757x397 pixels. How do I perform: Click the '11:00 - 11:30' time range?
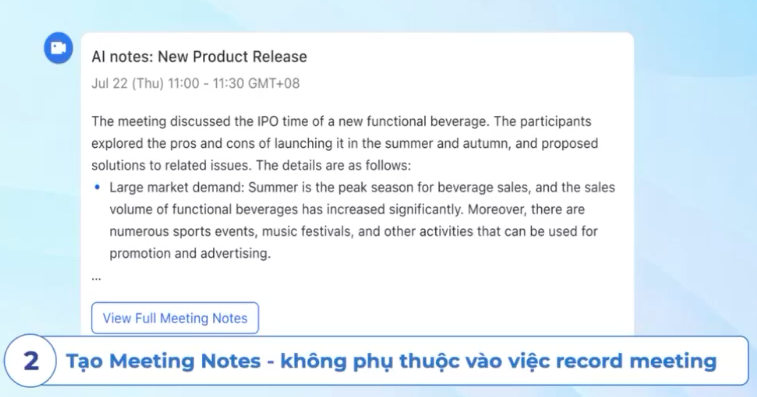pos(206,83)
